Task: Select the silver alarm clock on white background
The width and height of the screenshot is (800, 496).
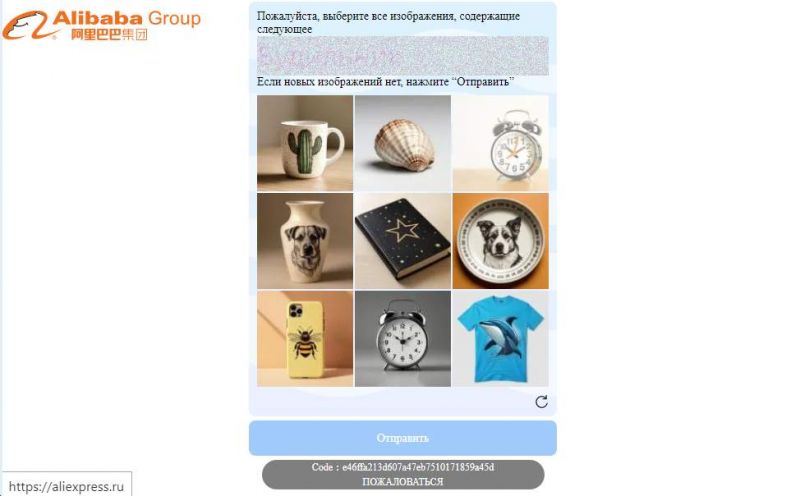Action: tap(501, 143)
